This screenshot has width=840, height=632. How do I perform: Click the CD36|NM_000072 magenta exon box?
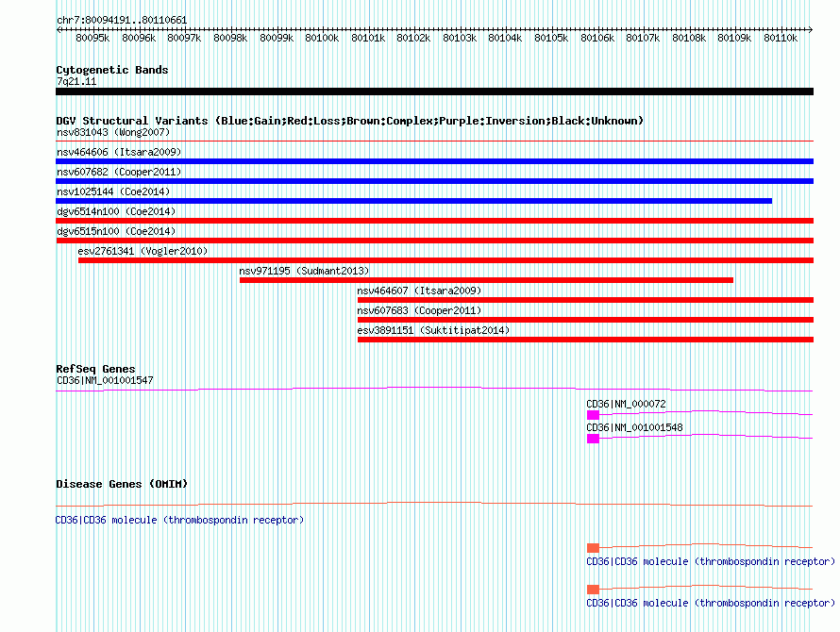(593, 415)
